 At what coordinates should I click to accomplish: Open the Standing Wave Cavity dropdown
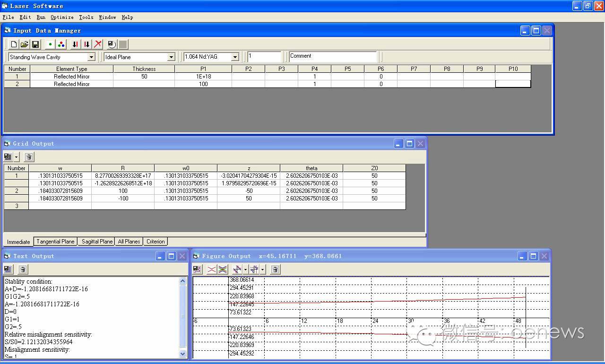(91, 57)
